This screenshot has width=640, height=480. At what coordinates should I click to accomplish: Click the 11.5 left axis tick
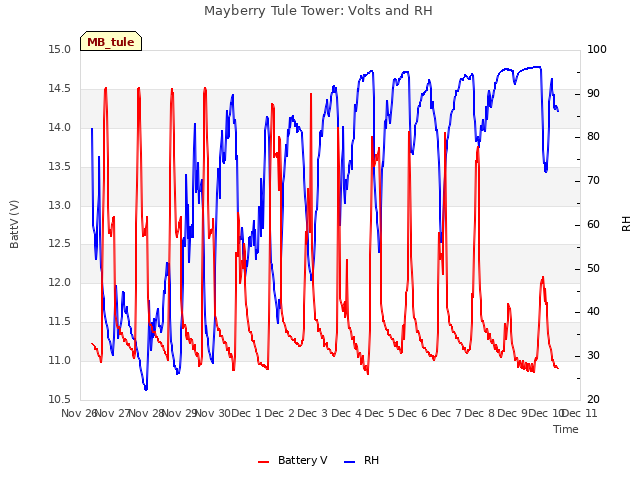click(60, 322)
